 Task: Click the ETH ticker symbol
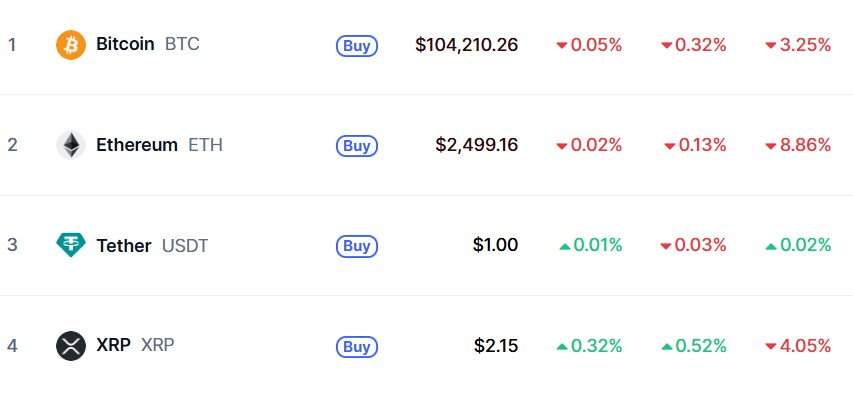[x=206, y=145]
